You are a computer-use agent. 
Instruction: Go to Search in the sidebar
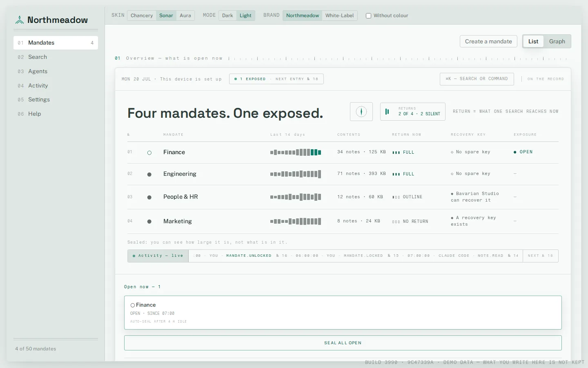(56, 57)
